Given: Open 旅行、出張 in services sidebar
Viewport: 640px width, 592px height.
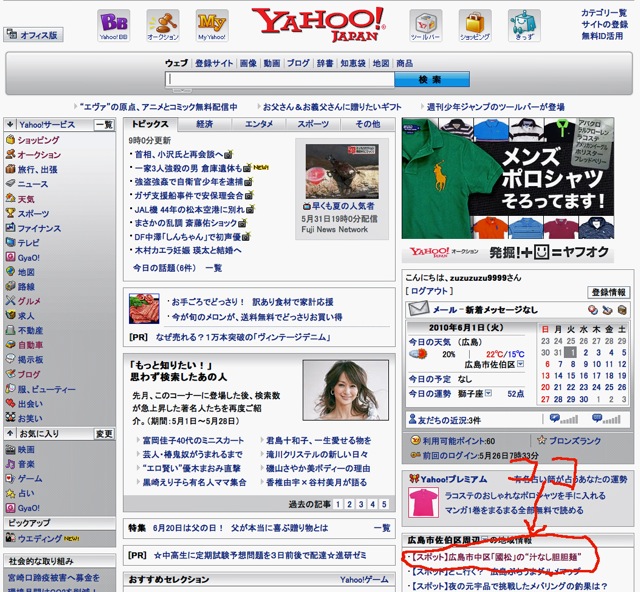Looking at the screenshot, I should pyautogui.click(x=37, y=169).
